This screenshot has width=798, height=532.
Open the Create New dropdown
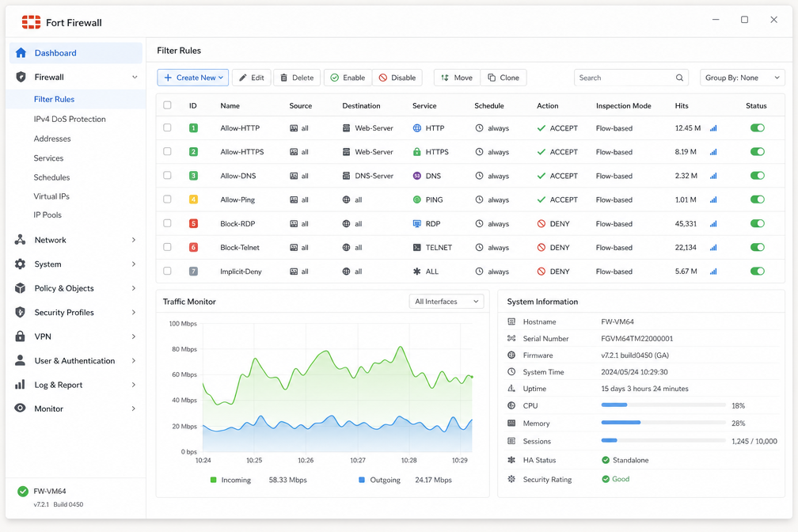click(x=193, y=78)
